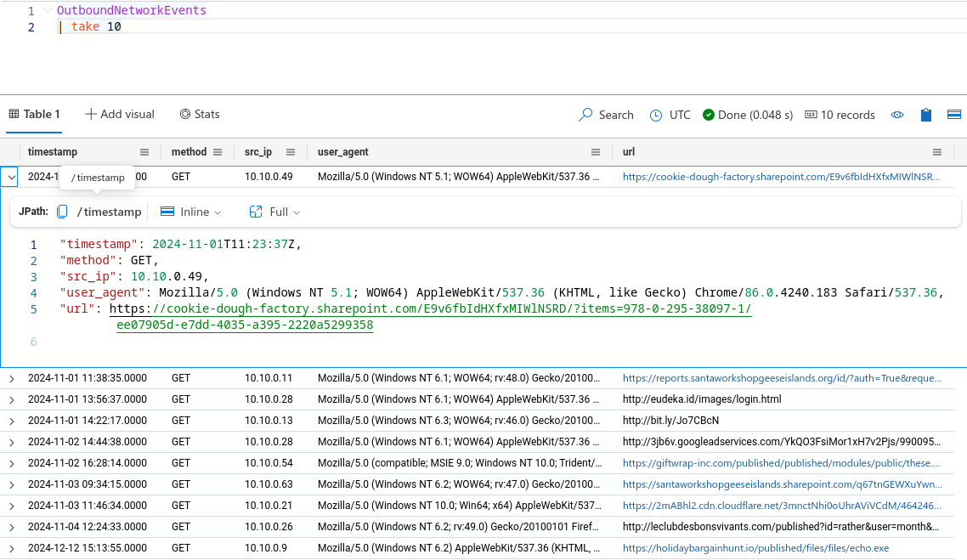Open the user_agent column menu icon

click(596, 152)
